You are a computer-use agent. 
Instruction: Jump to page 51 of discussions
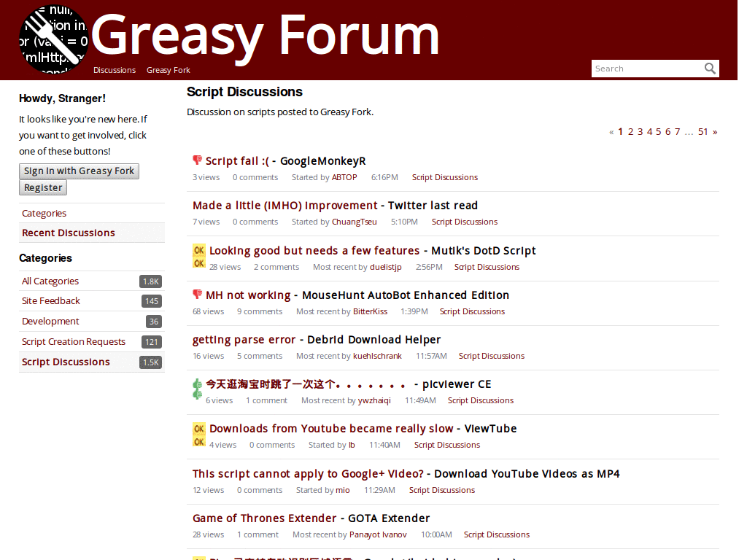(x=703, y=131)
